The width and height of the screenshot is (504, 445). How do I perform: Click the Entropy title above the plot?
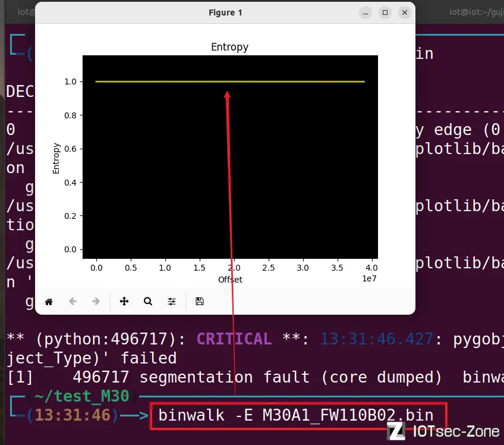tap(229, 47)
